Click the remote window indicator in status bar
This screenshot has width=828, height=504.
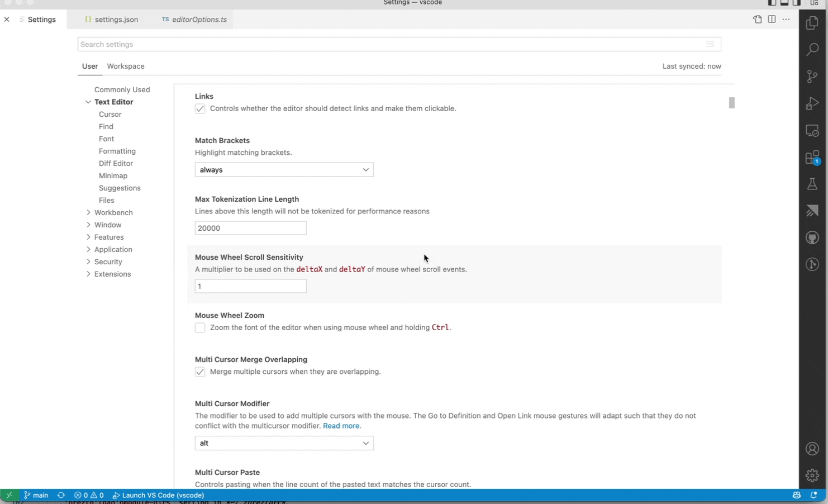pyautogui.click(x=9, y=495)
